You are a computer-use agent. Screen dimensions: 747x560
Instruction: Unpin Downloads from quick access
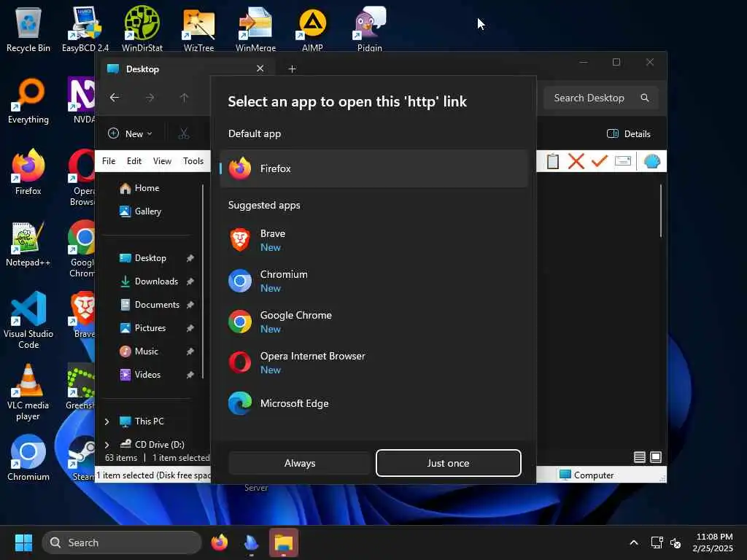click(190, 281)
